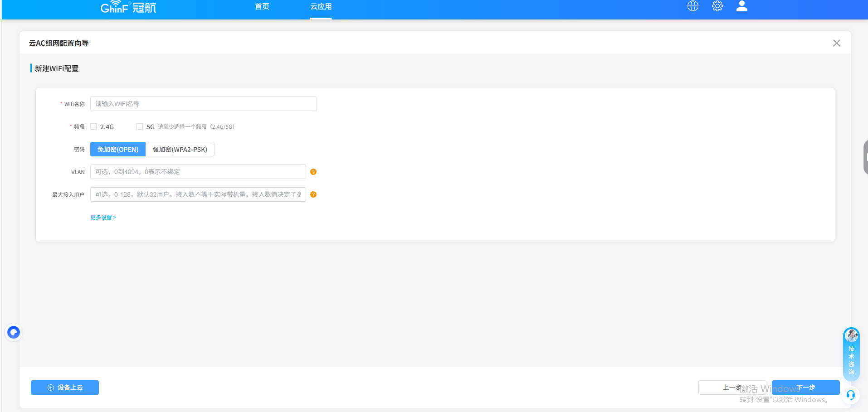Click the GhinF logo in header
Image resolution: width=868 pixels, height=412 pixels.
click(128, 7)
